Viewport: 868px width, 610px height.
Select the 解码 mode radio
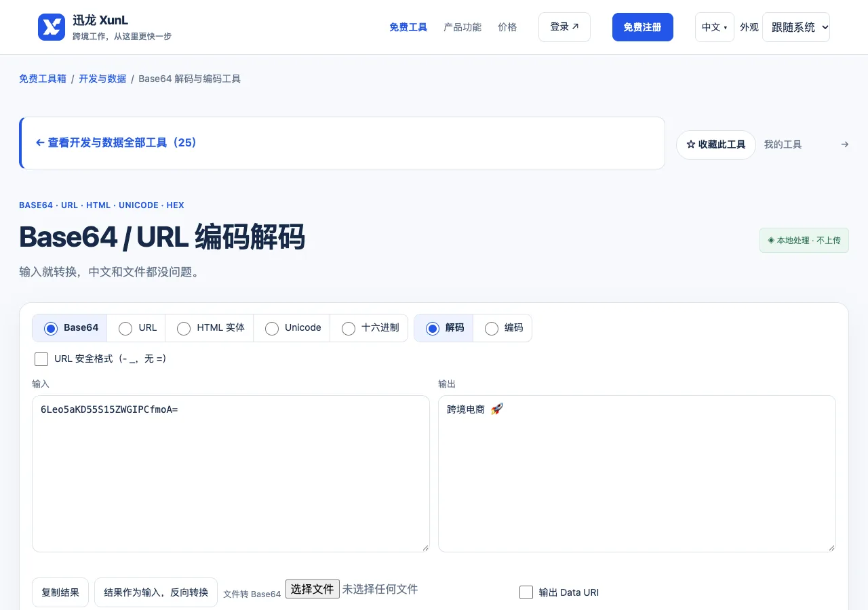tap(433, 328)
